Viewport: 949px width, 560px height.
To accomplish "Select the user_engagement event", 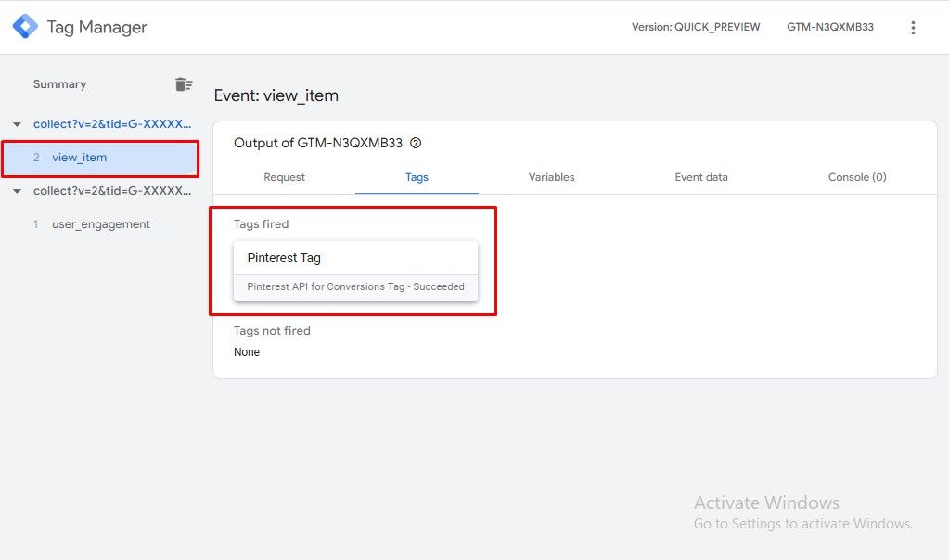I will 100,224.
